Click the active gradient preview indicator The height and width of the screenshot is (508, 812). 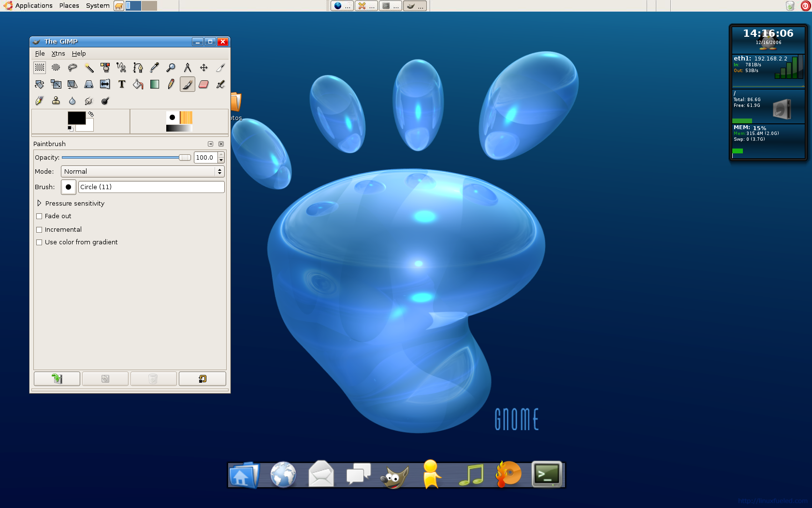(179, 128)
